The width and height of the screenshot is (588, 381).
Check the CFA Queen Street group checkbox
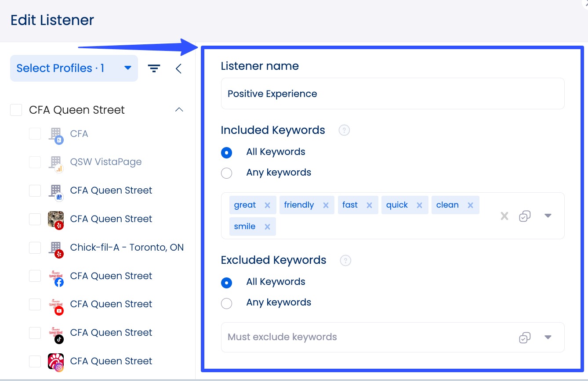coord(16,110)
